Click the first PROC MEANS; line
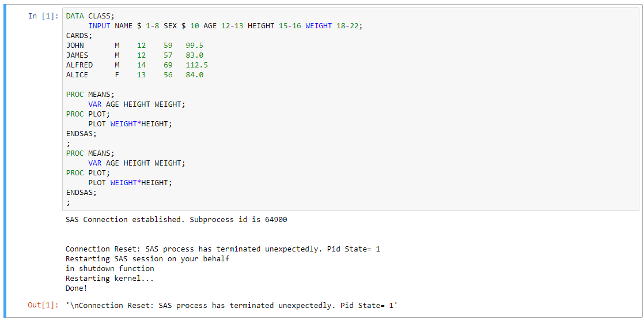Image resolution: width=644 pixels, height=323 pixels. tap(90, 94)
